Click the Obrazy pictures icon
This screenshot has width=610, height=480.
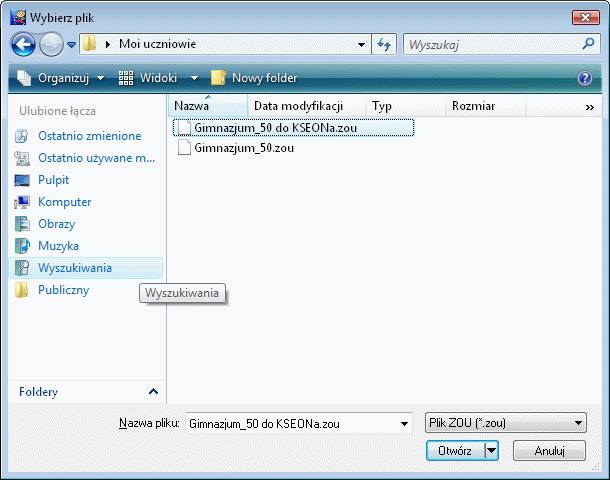pyautogui.click(x=22, y=224)
